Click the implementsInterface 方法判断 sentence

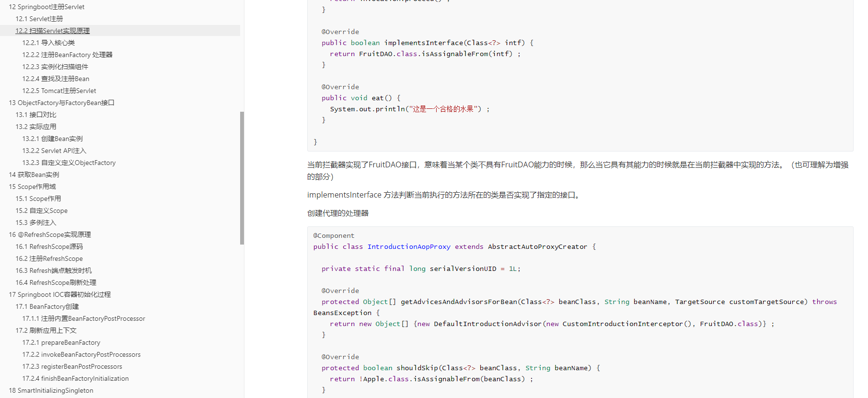(x=445, y=195)
